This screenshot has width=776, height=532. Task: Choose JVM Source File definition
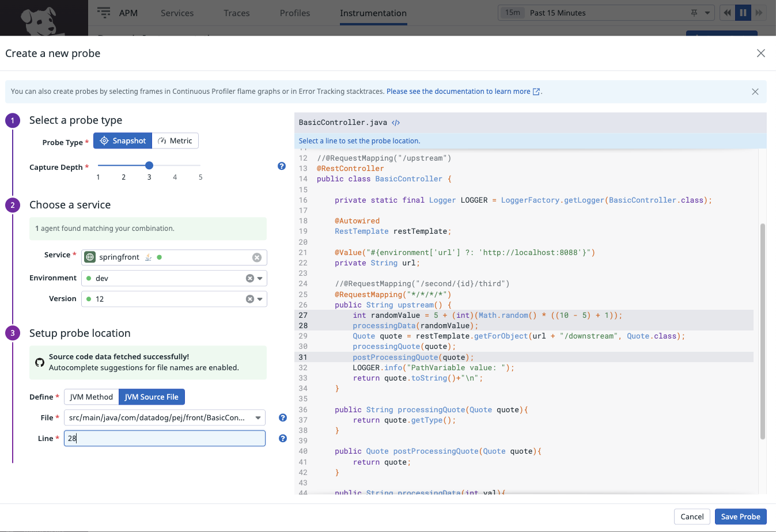[152, 397]
